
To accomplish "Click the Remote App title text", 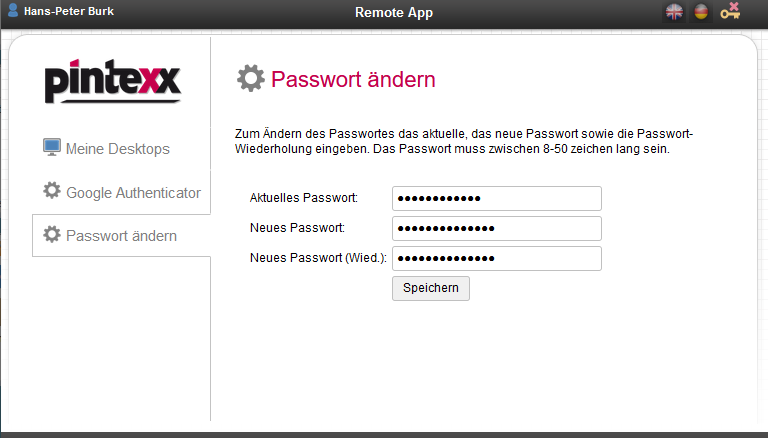I will [394, 13].
